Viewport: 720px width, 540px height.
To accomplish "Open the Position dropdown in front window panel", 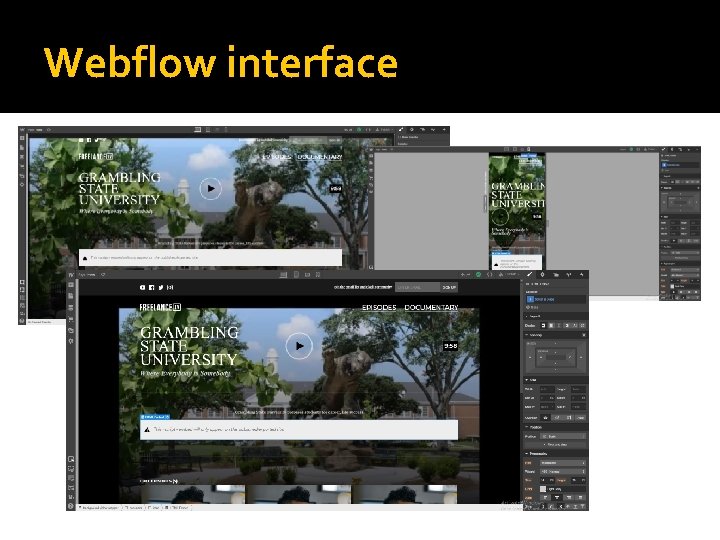I will point(563,436).
